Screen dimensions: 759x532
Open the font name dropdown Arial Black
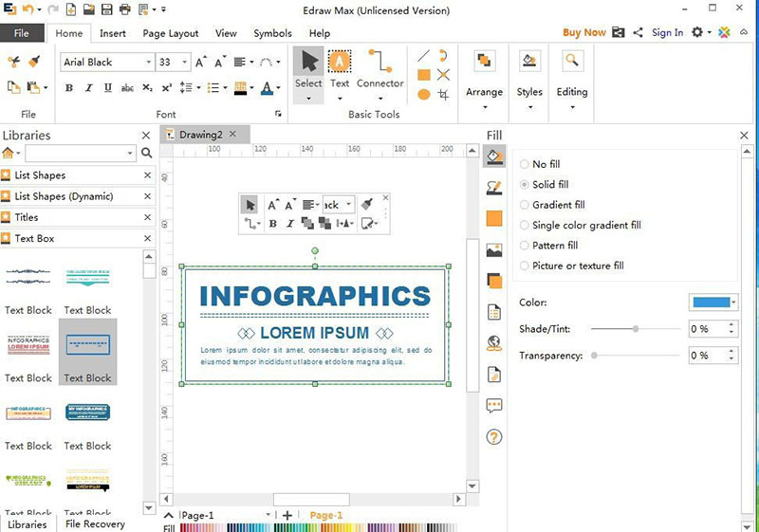click(x=148, y=62)
